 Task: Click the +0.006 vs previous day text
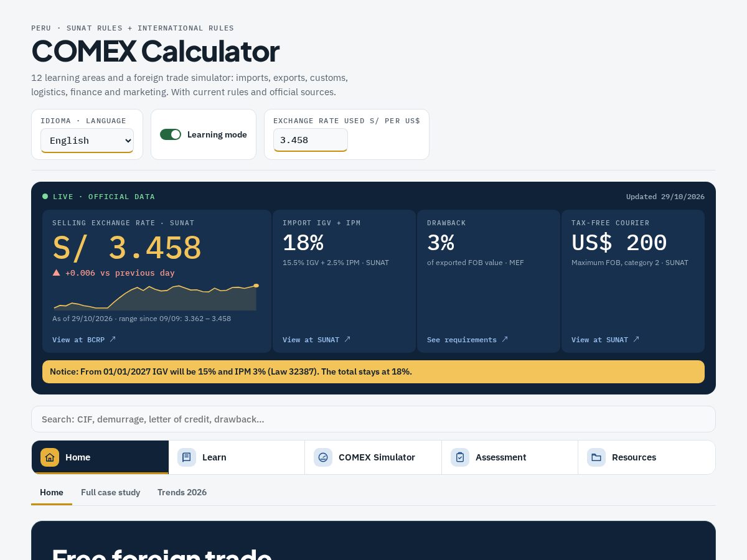[120, 273]
